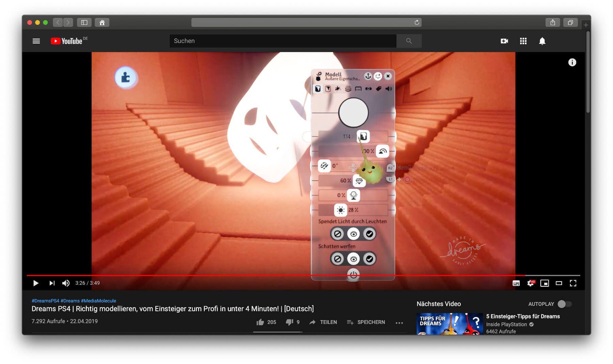Screen dimensions: 613x364
Task: Click the Safari back button
Action: (x=58, y=22)
